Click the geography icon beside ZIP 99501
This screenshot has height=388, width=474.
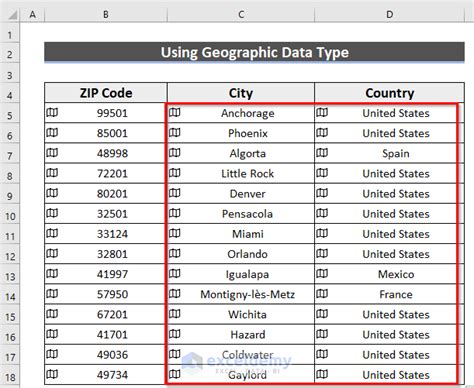click(52, 113)
